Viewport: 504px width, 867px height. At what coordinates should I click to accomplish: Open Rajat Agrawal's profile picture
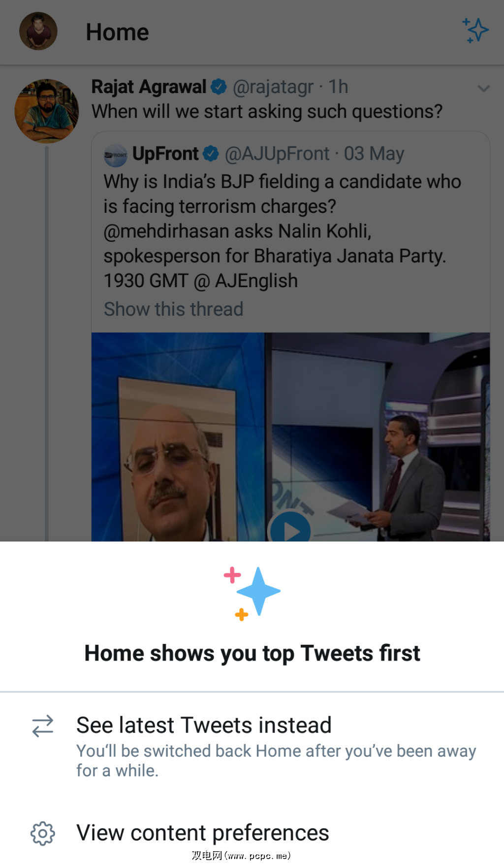(x=47, y=111)
